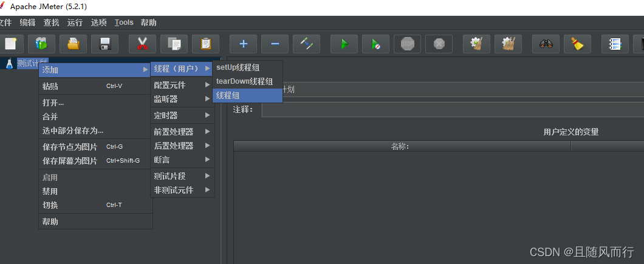644x264 pixels.
Task: Click the Copy toolbar icon
Action: [x=174, y=44]
